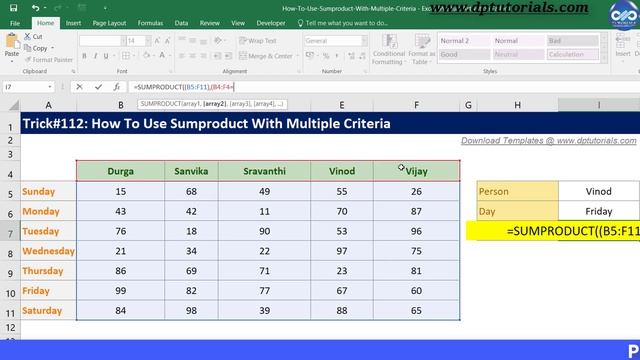Select the Bad cell style
640x360 pixels.
point(573,41)
